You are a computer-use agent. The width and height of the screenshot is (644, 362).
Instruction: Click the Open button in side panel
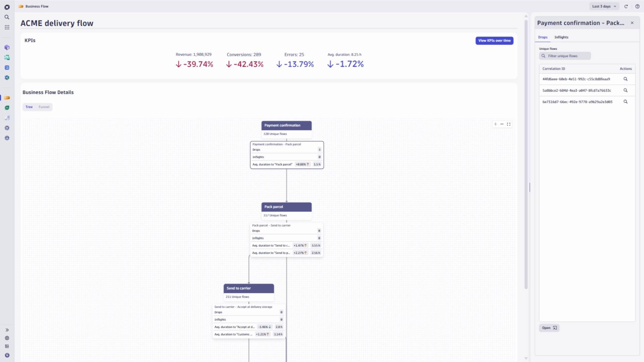[x=549, y=328]
